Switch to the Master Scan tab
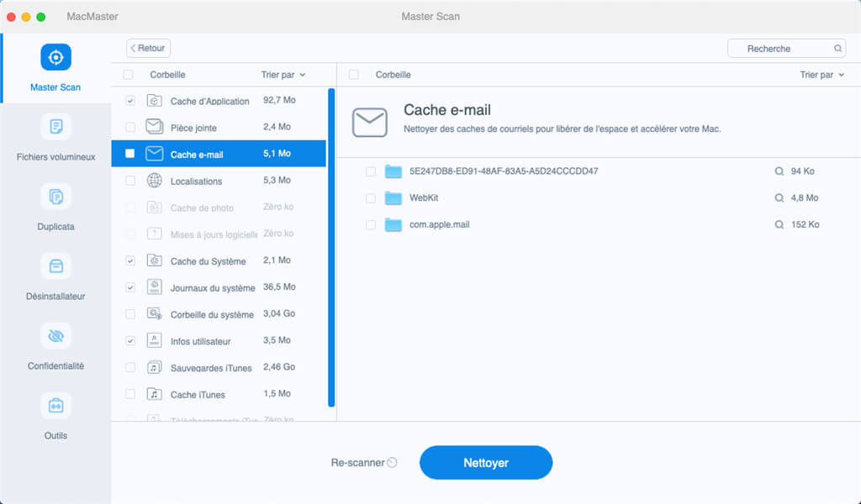 click(55, 68)
